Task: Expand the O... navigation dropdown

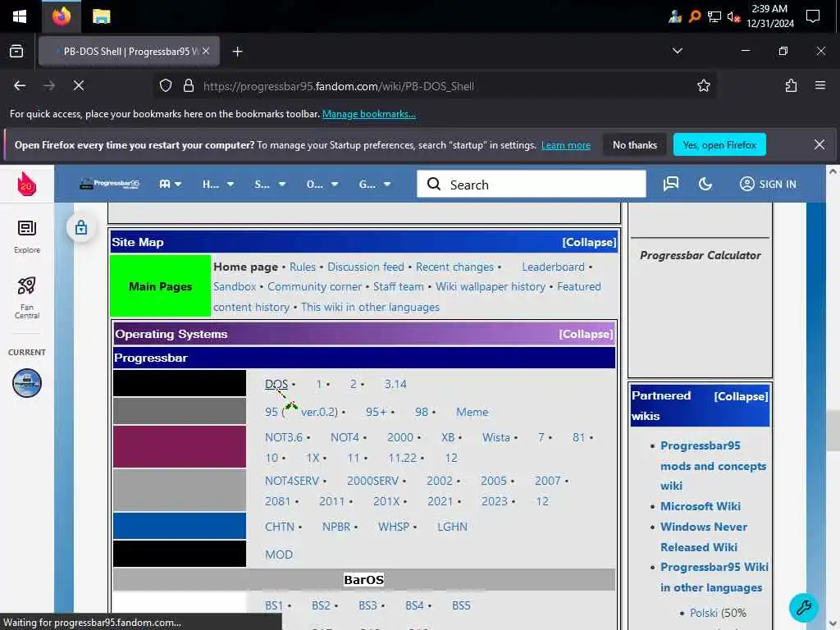Action: [x=322, y=185]
